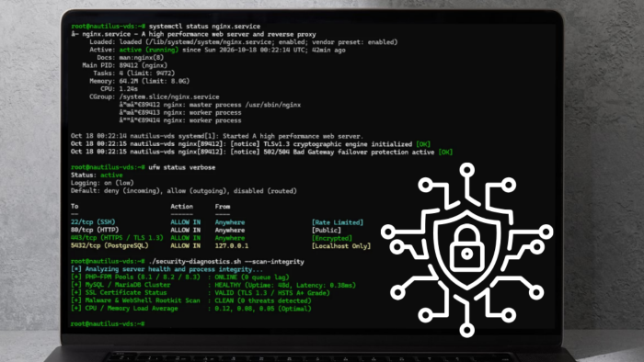Viewport: 644px width, 362px height.
Task: Click the 'Default: deny (incoming)' policy line
Action: (184, 190)
